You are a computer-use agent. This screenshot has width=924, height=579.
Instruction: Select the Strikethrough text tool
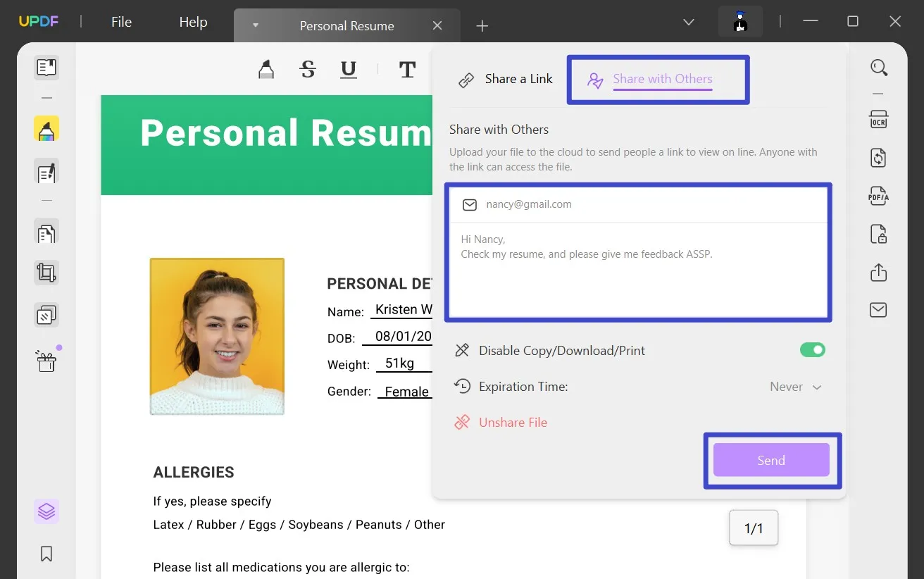pyautogui.click(x=308, y=69)
